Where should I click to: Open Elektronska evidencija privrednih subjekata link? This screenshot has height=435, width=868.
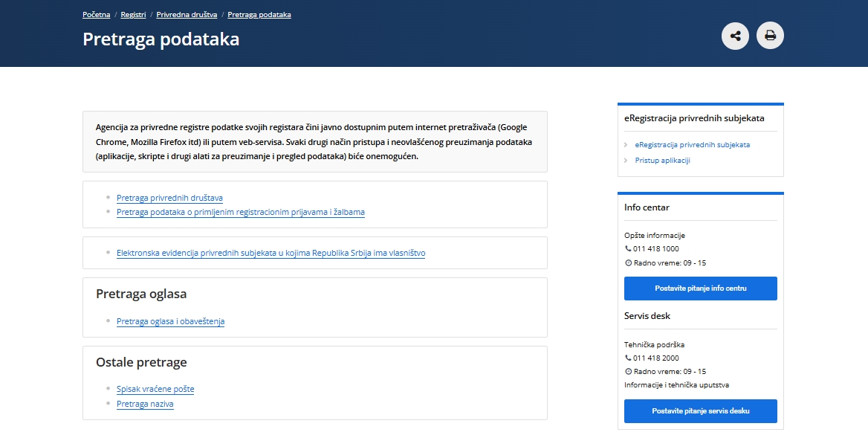pyautogui.click(x=271, y=254)
